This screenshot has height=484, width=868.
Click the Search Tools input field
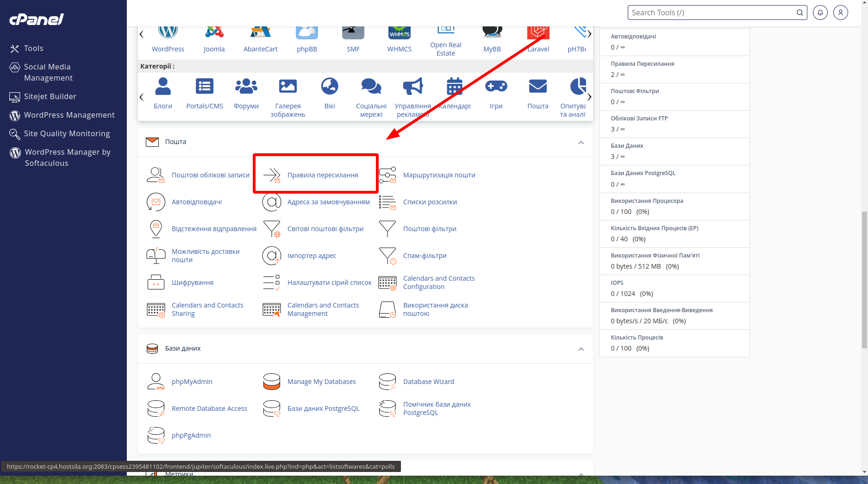coord(712,13)
